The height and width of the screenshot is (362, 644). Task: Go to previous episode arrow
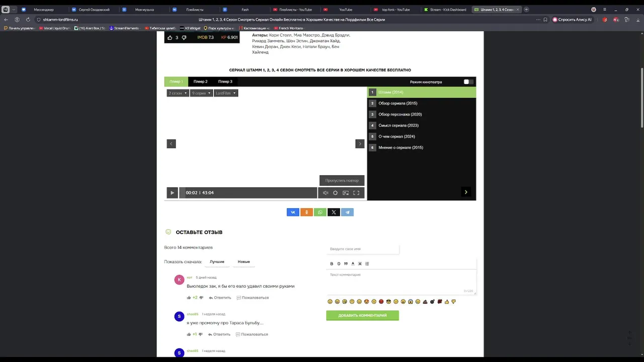(x=171, y=144)
